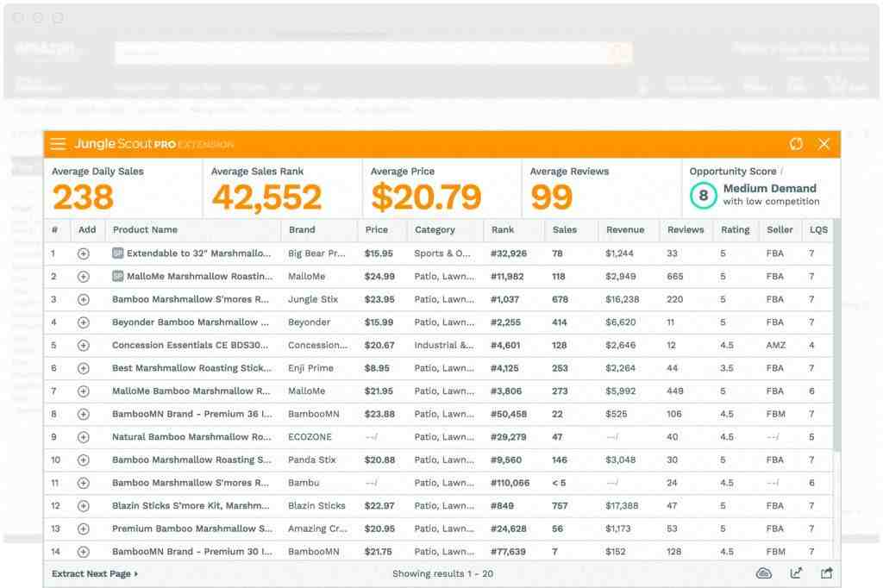The height and width of the screenshot is (588, 883).
Task: Click the cloud icon in the footer
Action: click(764, 573)
